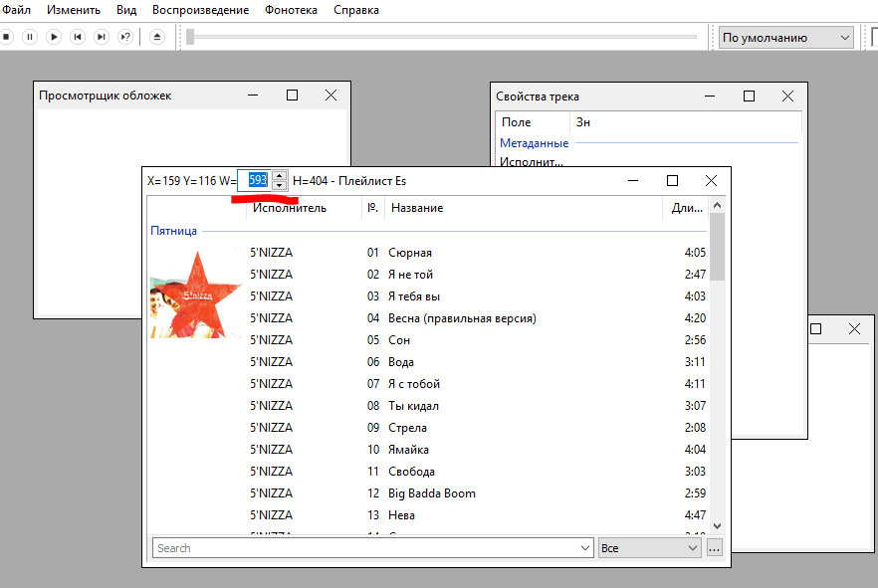This screenshot has height=588, width=878.
Task: Decrease width value with spinner down arrow
Action: coord(279,186)
